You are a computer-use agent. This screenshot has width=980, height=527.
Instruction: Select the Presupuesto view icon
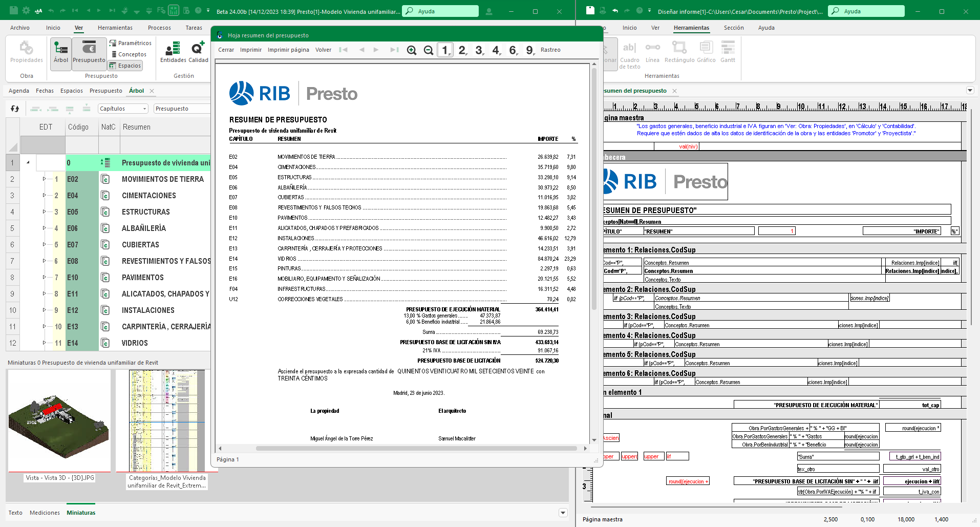[x=89, y=53]
